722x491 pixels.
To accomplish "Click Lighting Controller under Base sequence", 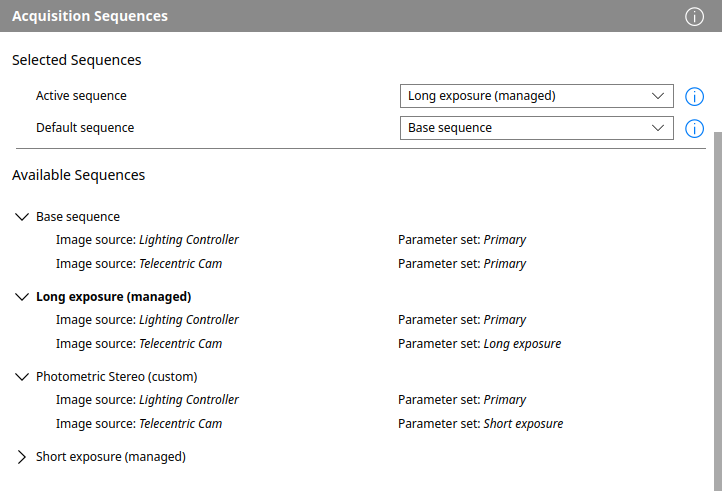I will (x=188, y=240).
